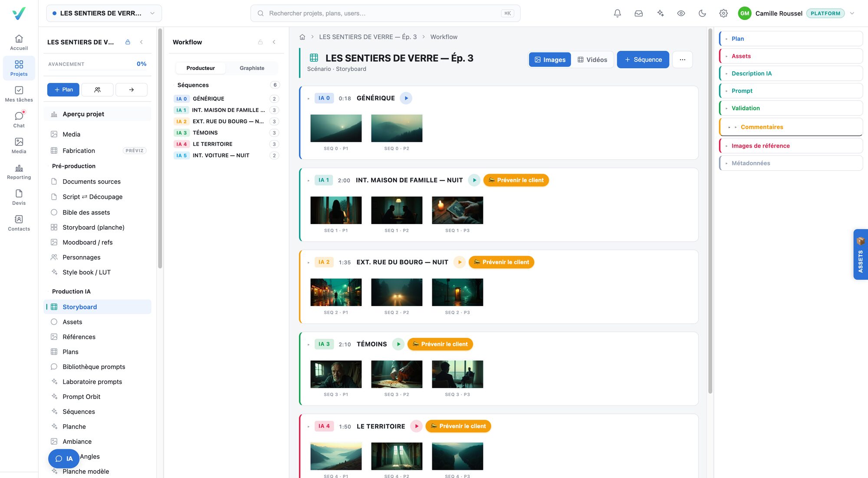Screen dimensions: 868x478
Task: Toggle dark mode moon icon
Action: (702, 13)
